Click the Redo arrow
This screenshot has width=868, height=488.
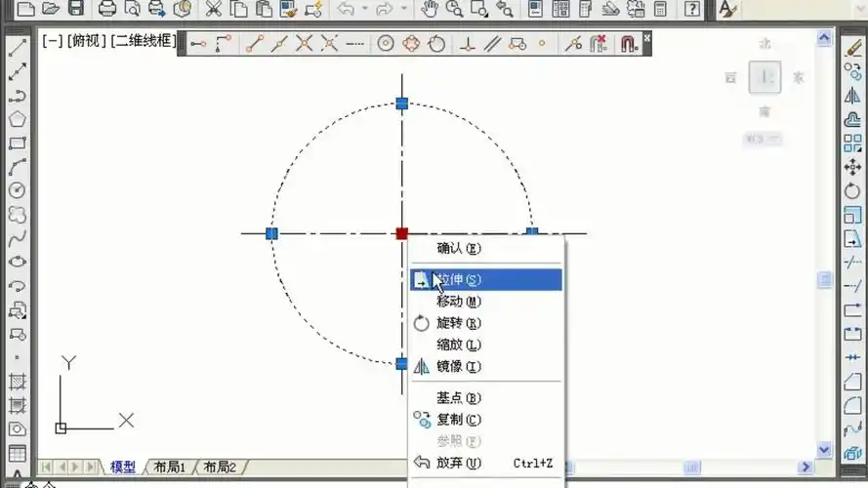coord(385,9)
